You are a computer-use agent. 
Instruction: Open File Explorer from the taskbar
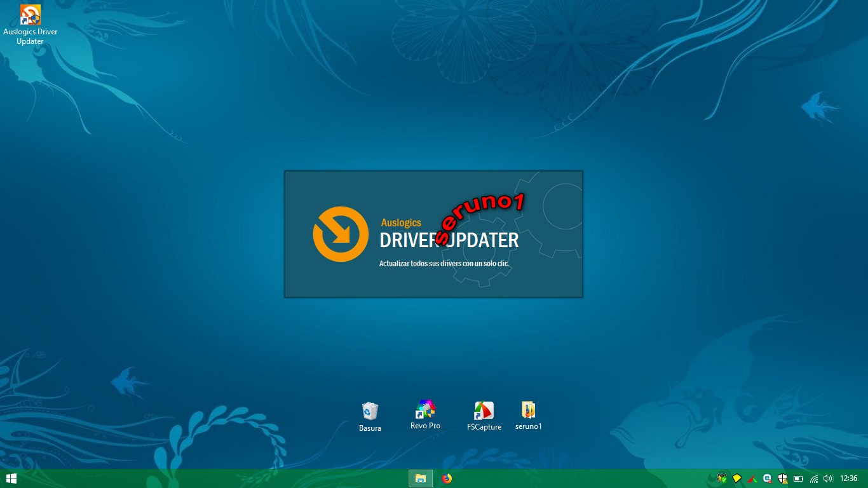[x=421, y=478]
